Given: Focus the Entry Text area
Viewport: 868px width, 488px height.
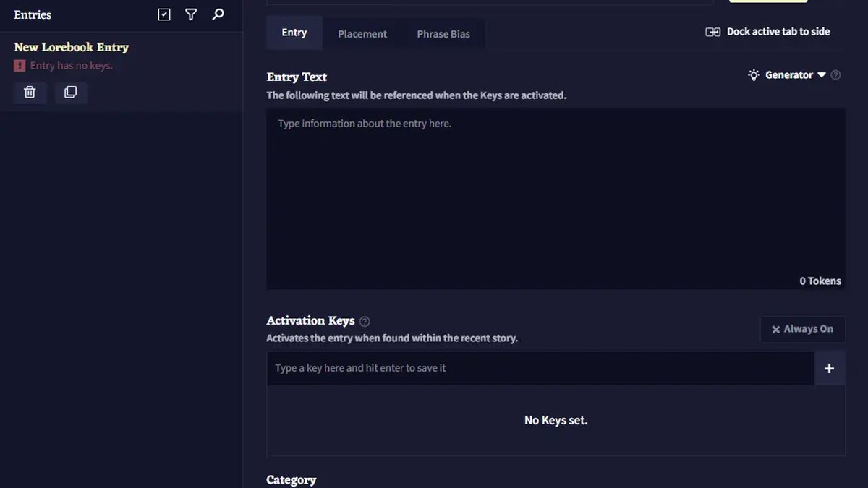Looking at the screenshot, I should coord(556,199).
